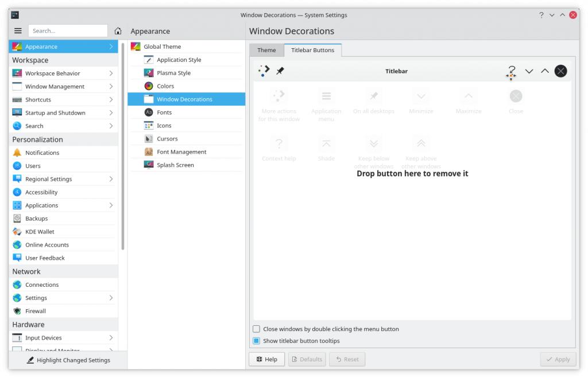
Task: Enable close windows by double clicking menu button
Action: [257, 329]
